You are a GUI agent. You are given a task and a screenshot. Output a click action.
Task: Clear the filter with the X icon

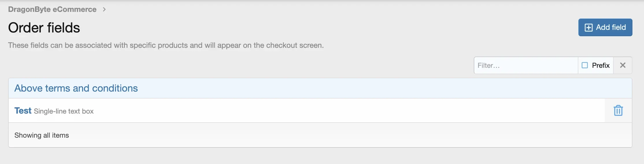pyautogui.click(x=623, y=65)
